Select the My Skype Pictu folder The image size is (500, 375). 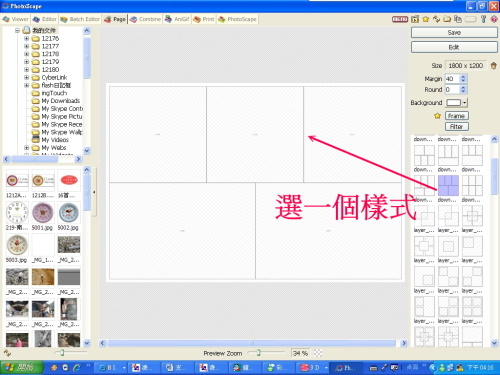(62, 116)
